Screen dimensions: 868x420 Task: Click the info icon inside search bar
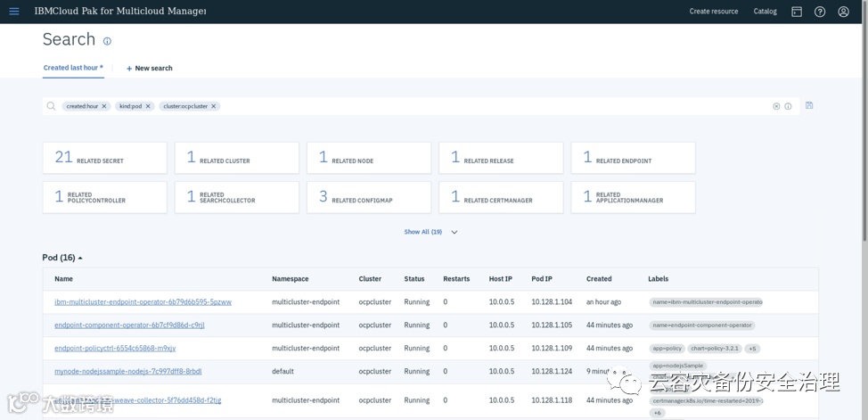click(788, 106)
